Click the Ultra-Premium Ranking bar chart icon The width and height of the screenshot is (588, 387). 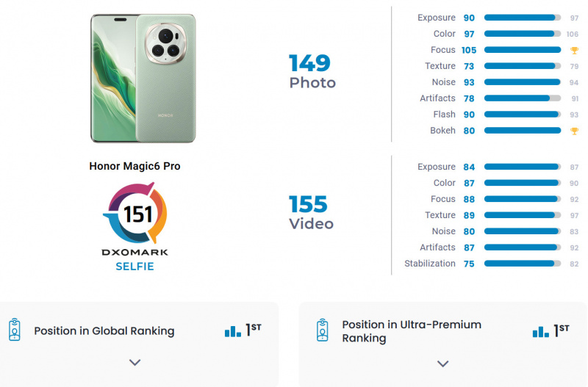point(540,331)
